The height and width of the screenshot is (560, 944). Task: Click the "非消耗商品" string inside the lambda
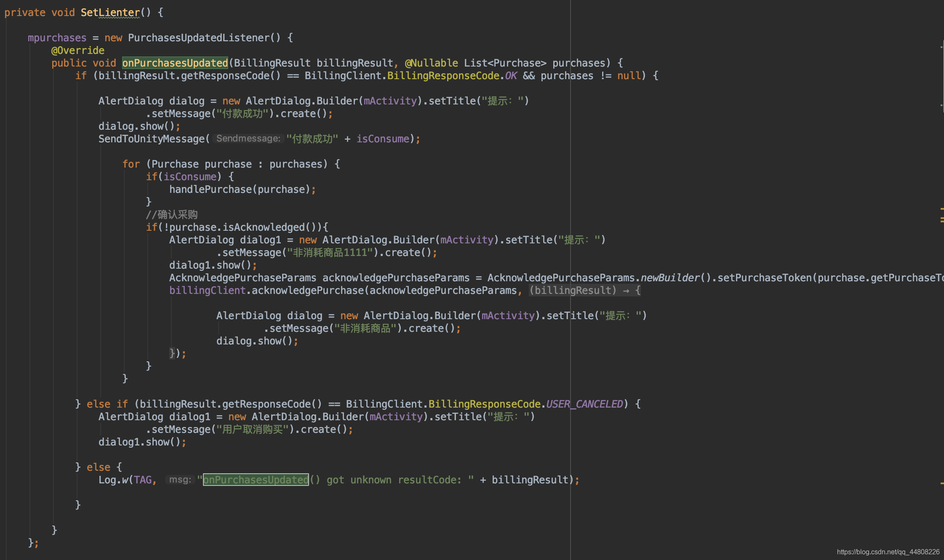click(x=365, y=328)
